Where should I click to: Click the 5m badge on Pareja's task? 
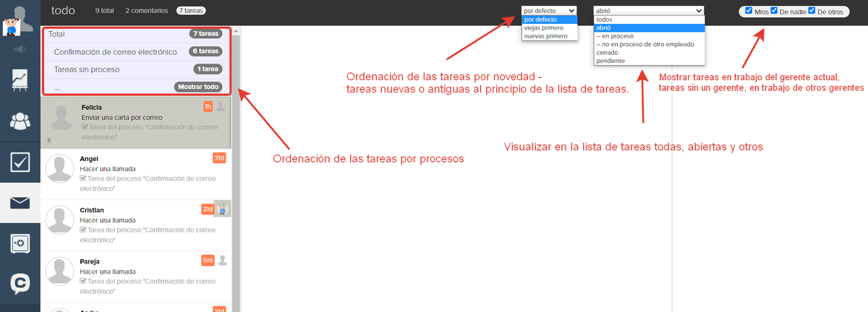[208, 261]
